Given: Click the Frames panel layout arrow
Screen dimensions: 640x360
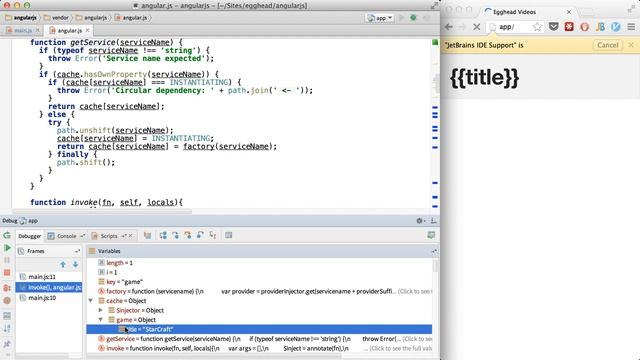Looking at the screenshot, I should tap(77, 251).
